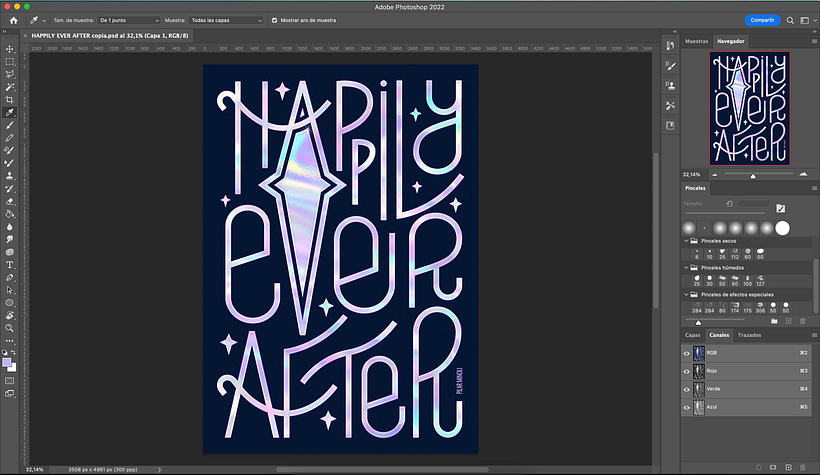Image resolution: width=820 pixels, height=475 pixels.
Task: Switch to the Capas tab
Action: click(x=692, y=335)
